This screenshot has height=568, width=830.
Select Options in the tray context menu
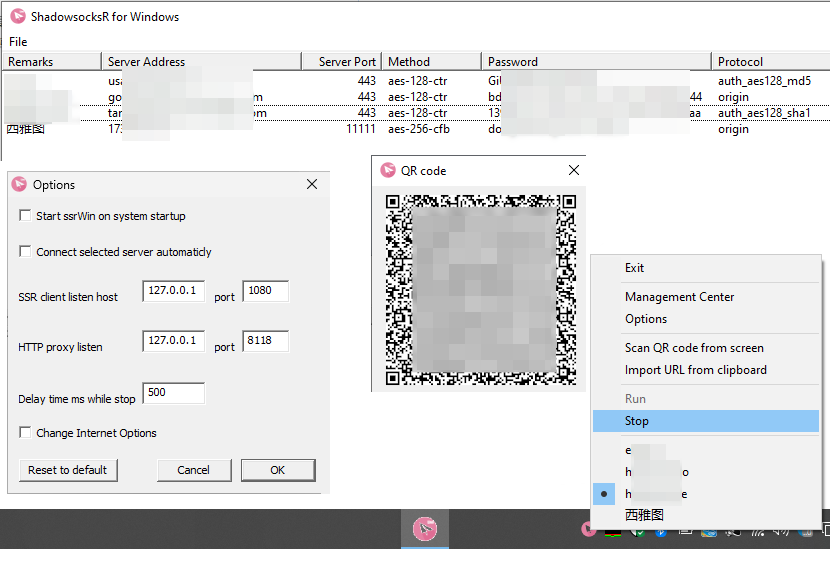tap(706, 319)
